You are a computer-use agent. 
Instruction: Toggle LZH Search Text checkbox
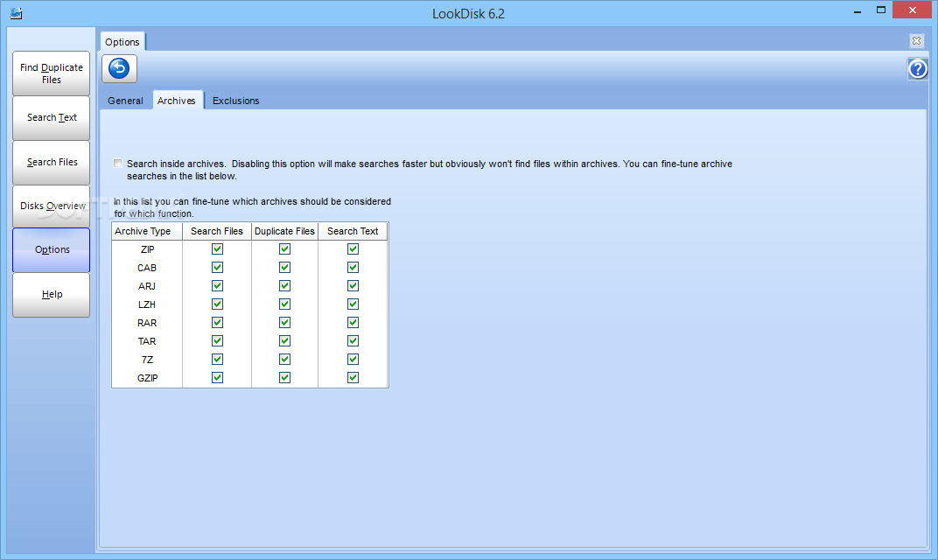click(x=353, y=304)
